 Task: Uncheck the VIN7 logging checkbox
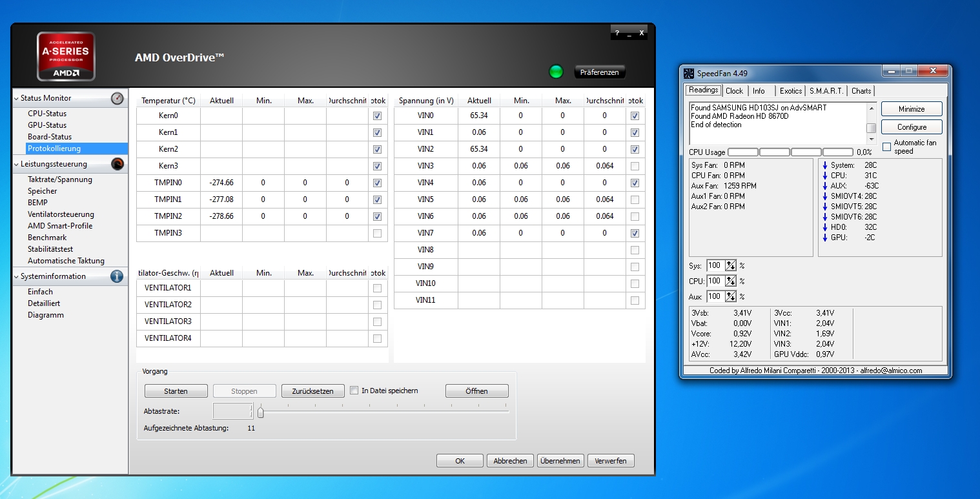[635, 234]
